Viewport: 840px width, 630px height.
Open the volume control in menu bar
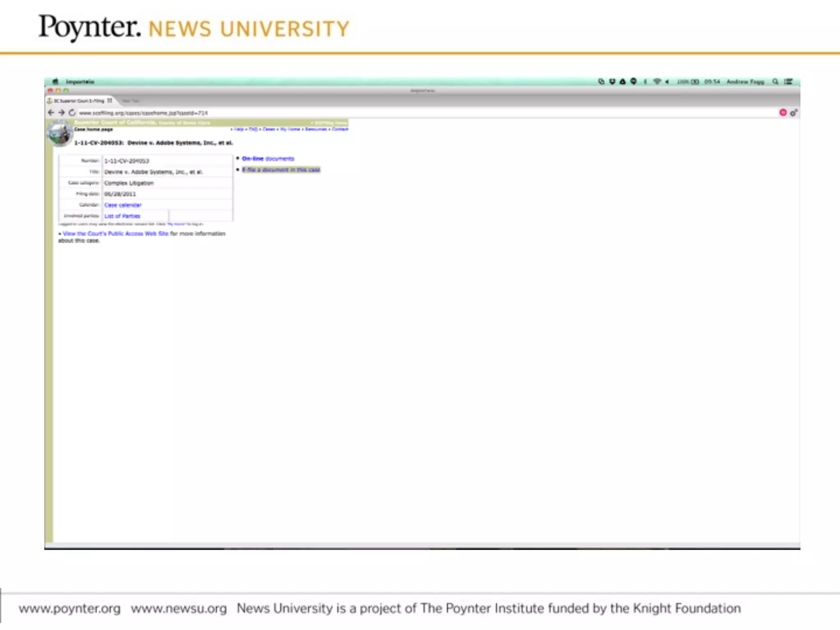point(667,82)
